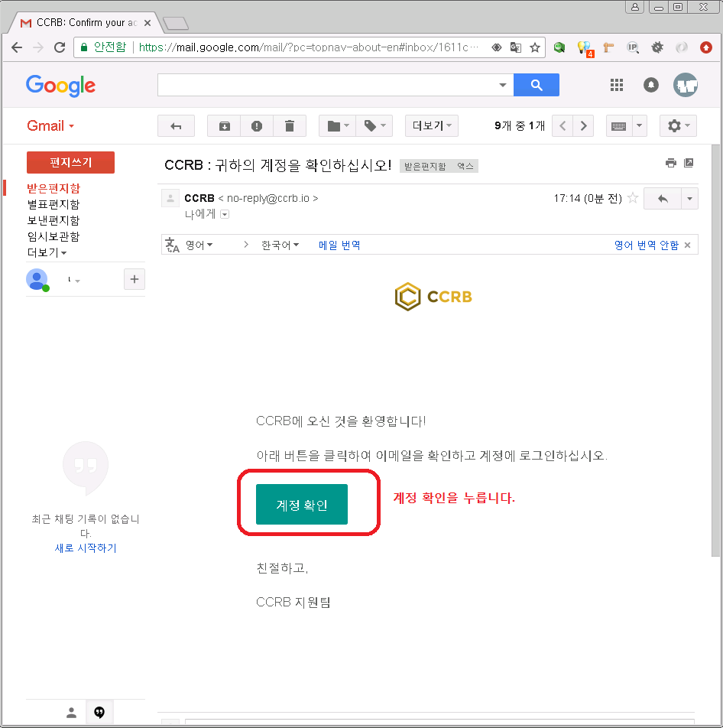Click the translate page icon in address bar
This screenshot has width=723, height=728.
coord(516,47)
